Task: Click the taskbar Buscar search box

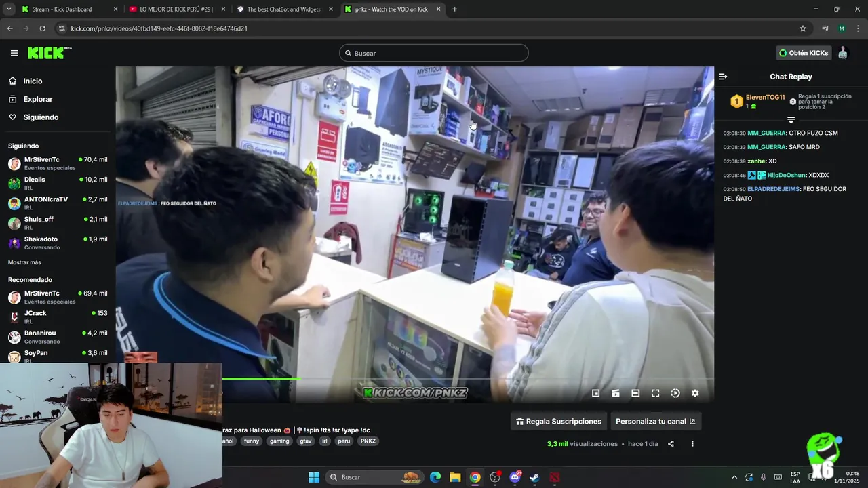Action: [x=375, y=477]
